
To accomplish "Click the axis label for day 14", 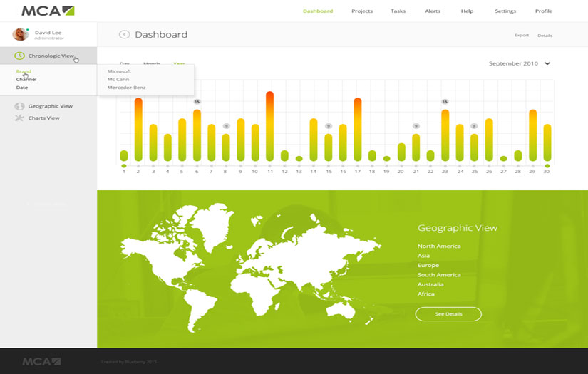I will click(313, 171).
